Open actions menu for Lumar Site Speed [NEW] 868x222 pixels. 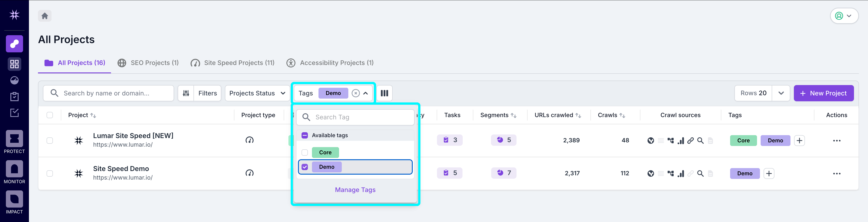tap(837, 141)
